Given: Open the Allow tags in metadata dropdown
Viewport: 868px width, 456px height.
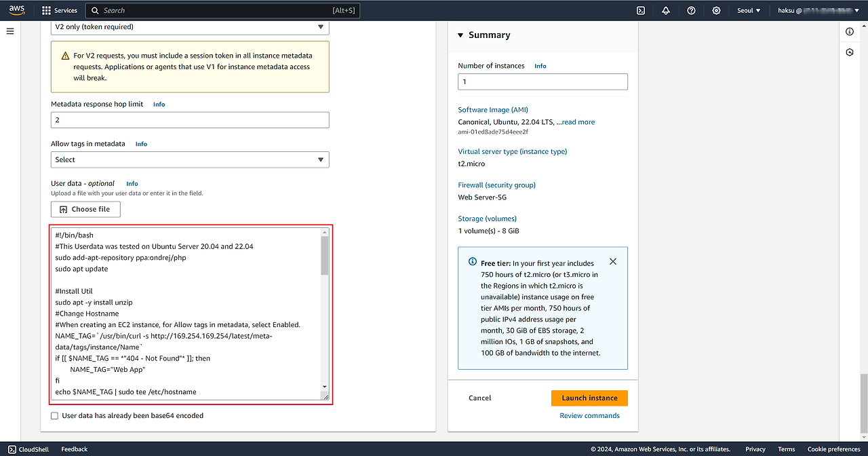Looking at the screenshot, I should click(x=190, y=159).
